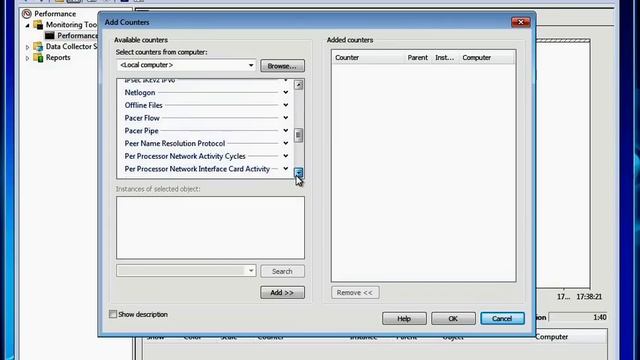The height and width of the screenshot is (360, 640).
Task: Expand Per Processor Network Interface Card Activity
Action: click(286, 169)
